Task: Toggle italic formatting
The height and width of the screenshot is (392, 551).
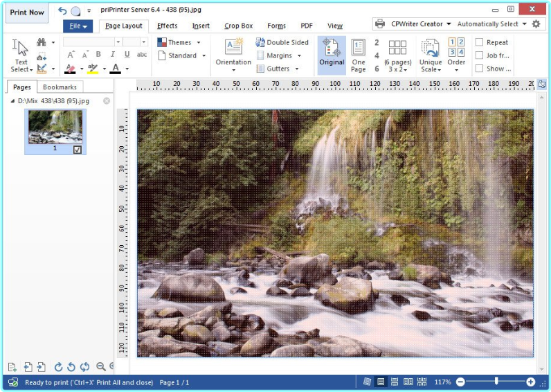Action: pos(112,55)
